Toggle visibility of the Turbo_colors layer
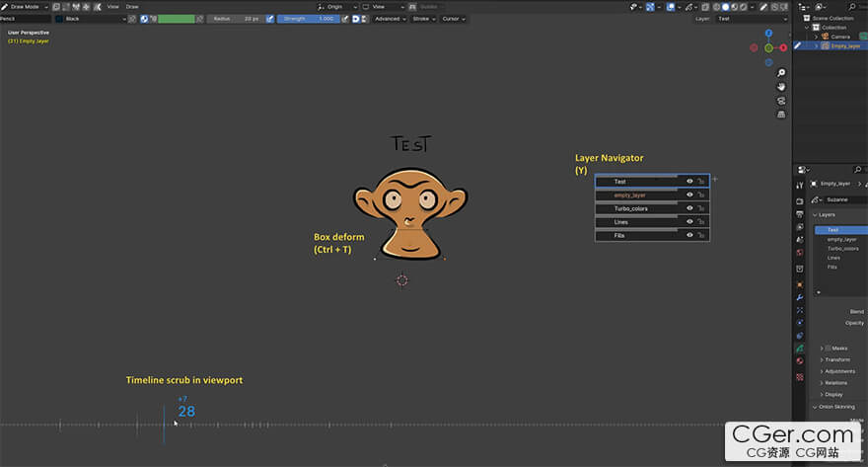868x467 pixels. (689, 208)
